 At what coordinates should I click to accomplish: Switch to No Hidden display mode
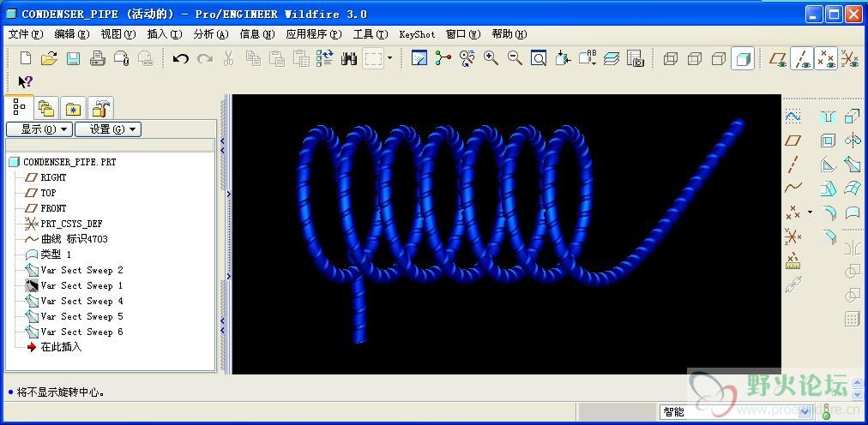tap(719, 58)
